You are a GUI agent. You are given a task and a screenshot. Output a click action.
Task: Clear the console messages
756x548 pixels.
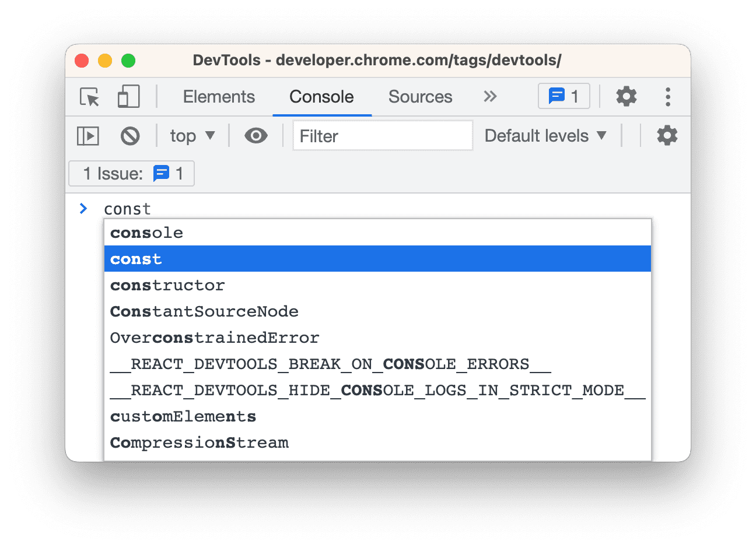click(x=131, y=135)
